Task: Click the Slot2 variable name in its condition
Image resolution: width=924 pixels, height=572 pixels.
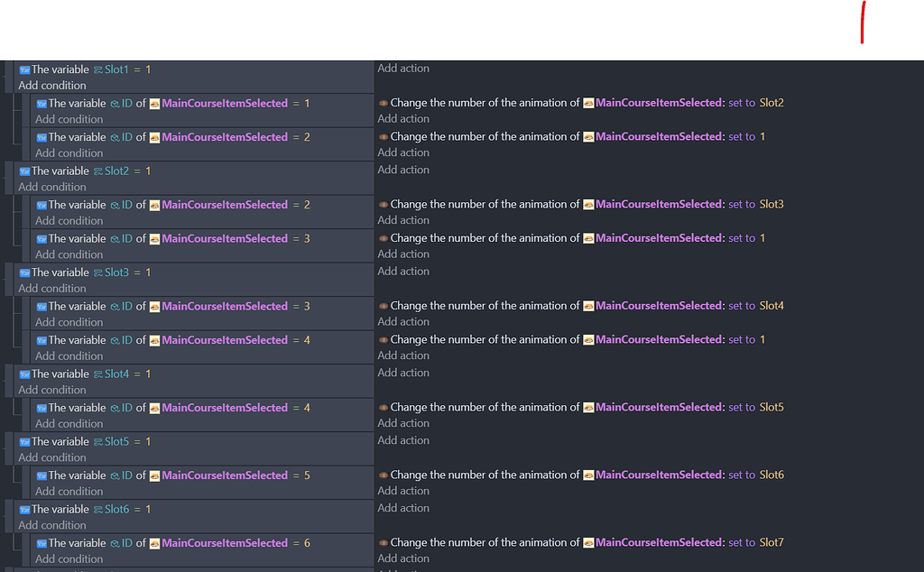Action: tap(116, 171)
